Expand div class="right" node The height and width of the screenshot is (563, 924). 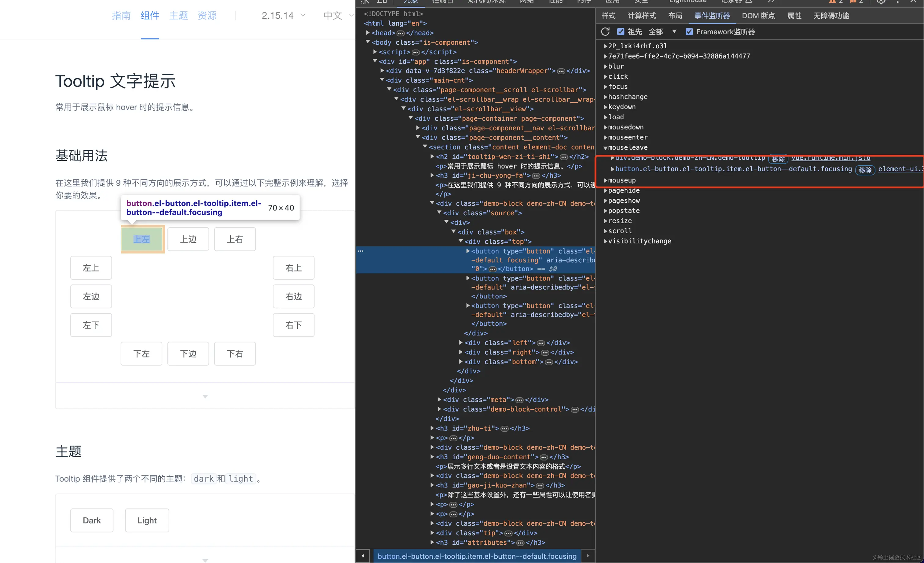pyautogui.click(x=461, y=352)
